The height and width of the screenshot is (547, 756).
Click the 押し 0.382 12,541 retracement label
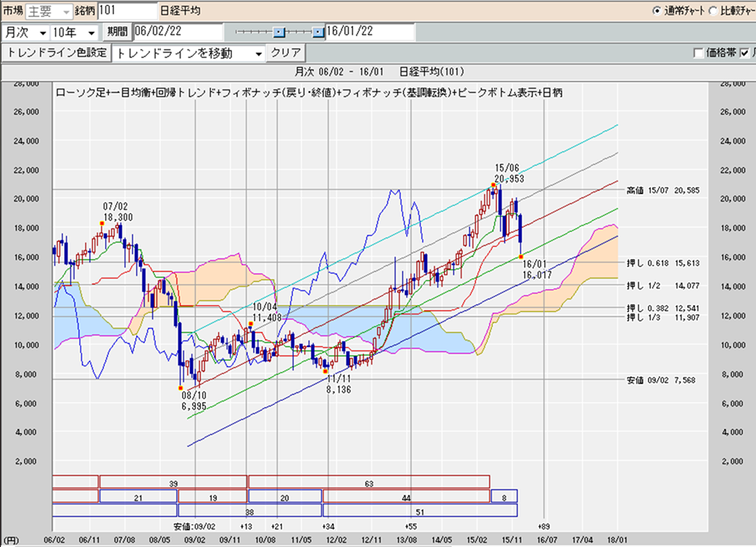[x=663, y=309]
